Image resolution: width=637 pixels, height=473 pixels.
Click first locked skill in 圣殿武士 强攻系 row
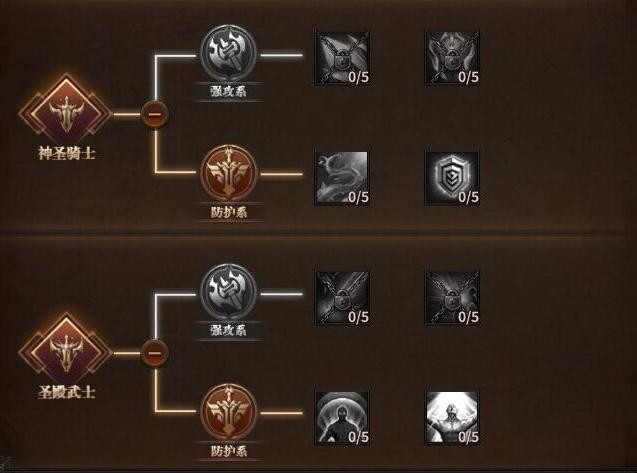click(x=342, y=297)
